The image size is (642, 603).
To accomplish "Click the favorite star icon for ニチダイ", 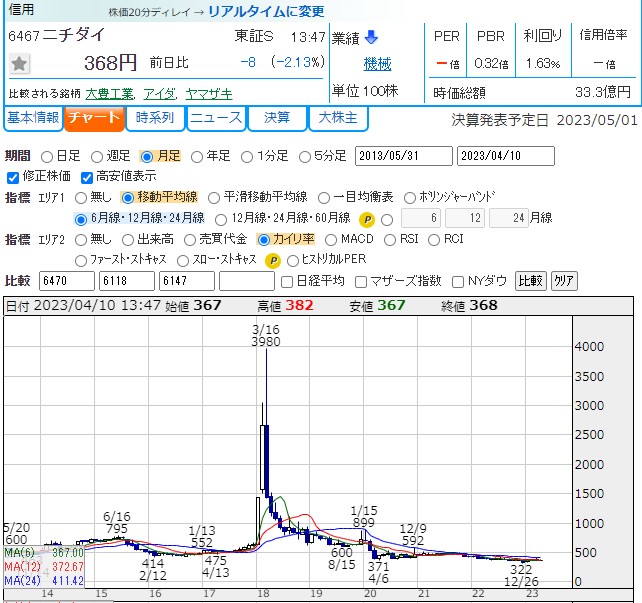I will (x=19, y=64).
